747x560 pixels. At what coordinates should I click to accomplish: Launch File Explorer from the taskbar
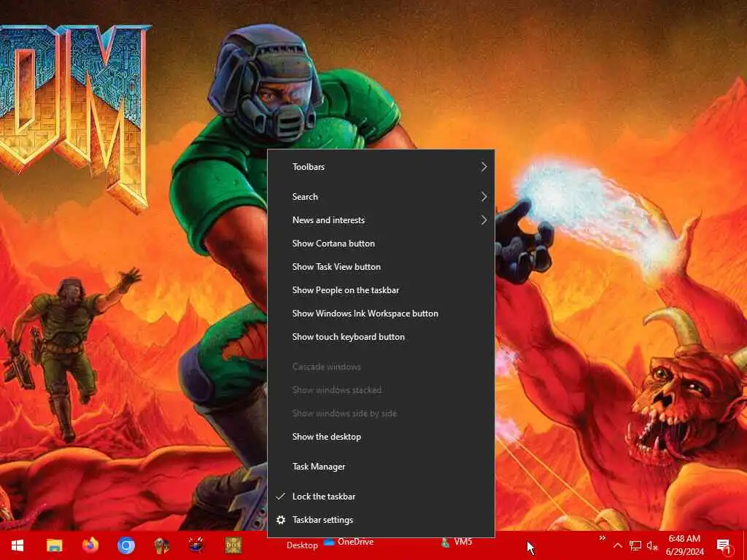click(x=54, y=545)
